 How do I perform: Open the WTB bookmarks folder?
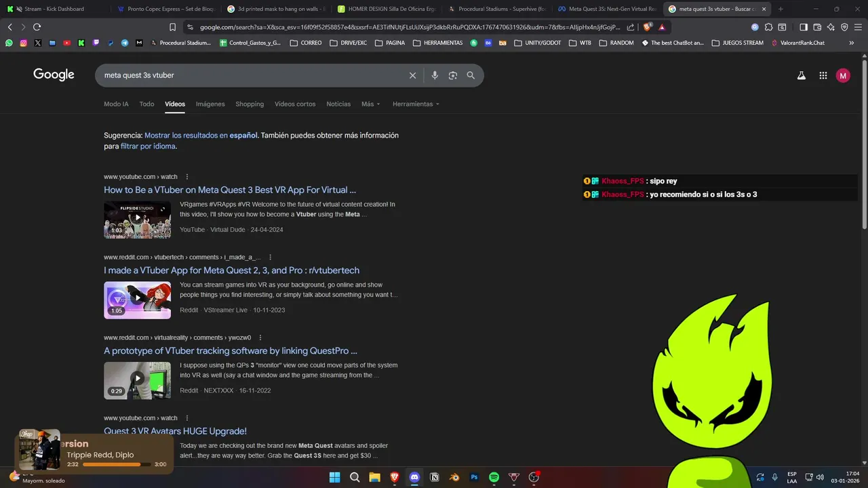point(580,43)
